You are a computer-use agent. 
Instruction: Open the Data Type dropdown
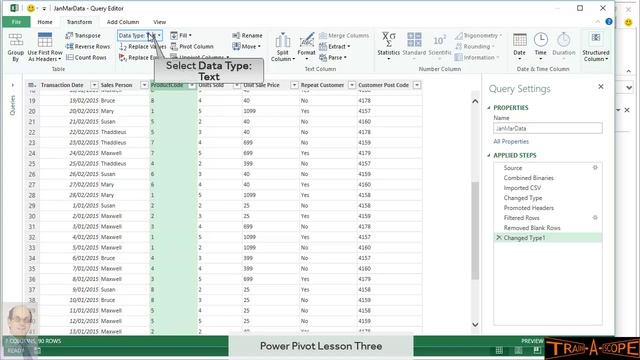point(140,36)
